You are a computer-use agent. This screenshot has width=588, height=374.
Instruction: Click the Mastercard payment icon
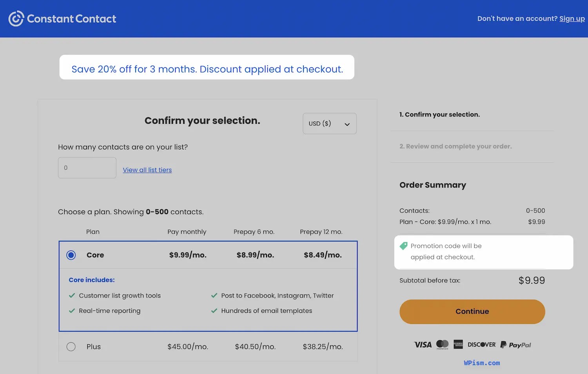click(x=443, y=345)
